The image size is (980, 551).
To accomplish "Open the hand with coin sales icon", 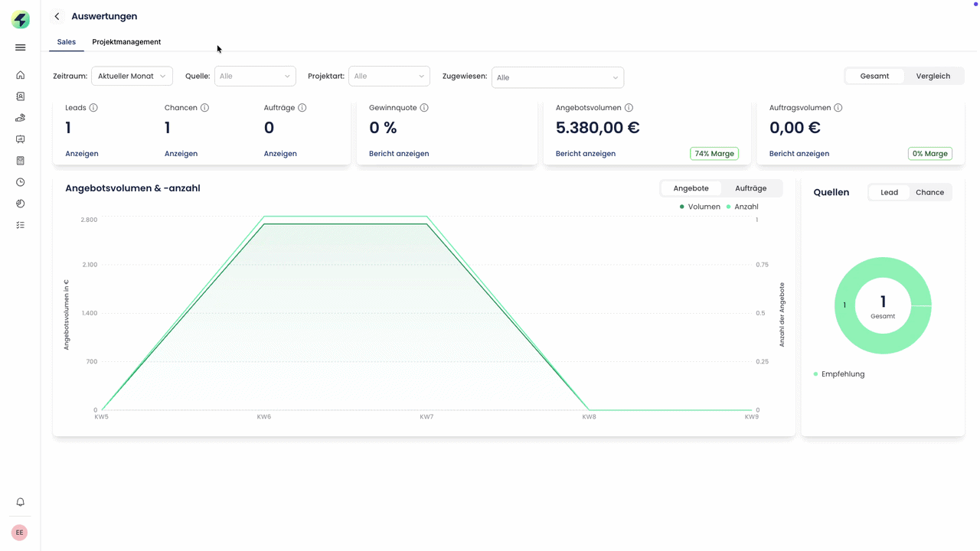I will click(x=21, y=118).
